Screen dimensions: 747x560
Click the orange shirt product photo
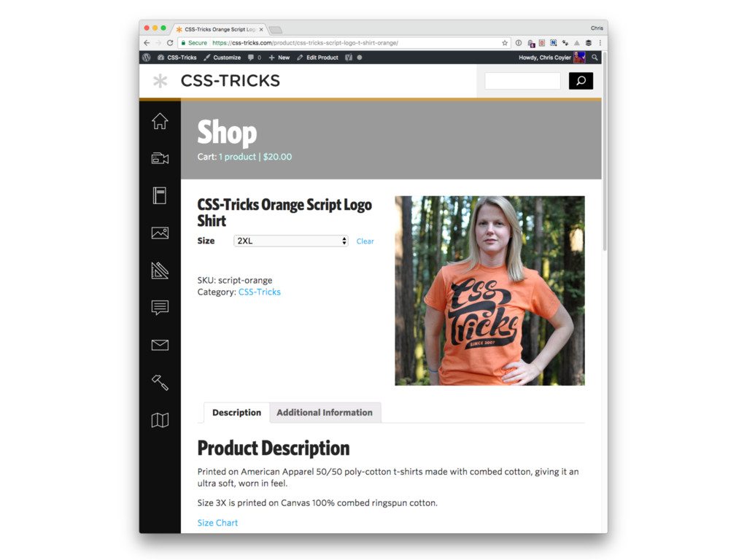[489, 290]
